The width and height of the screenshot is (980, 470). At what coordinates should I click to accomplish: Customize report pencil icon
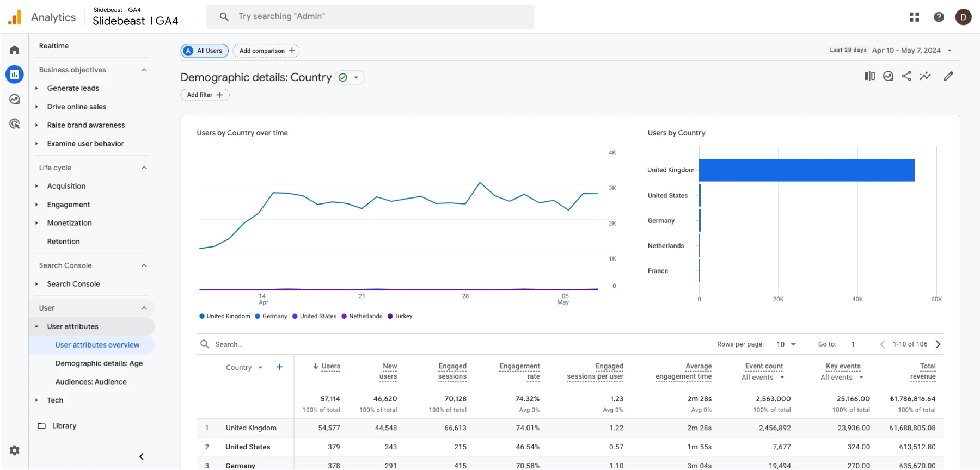948,76
